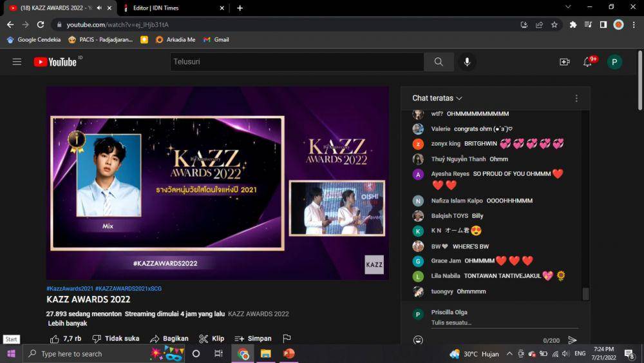
Task: Click the page vertical scrollbar
Action: (640, 81)
